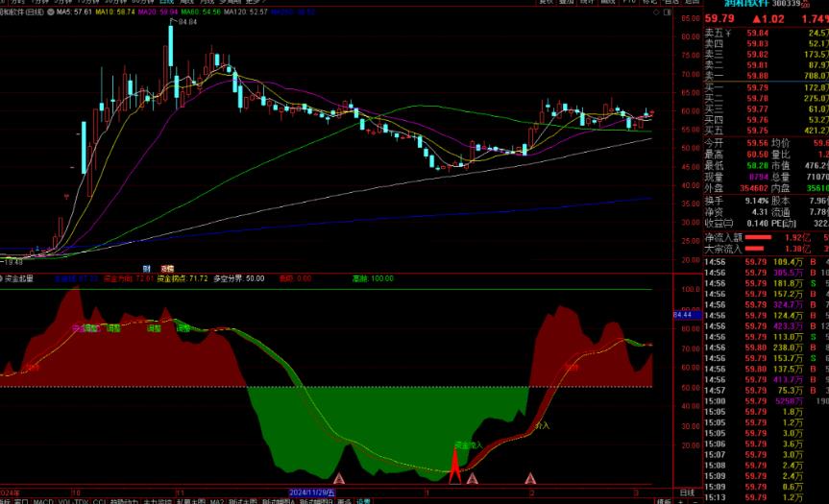Click the 19.48 low price label

(x=12, y=262)
